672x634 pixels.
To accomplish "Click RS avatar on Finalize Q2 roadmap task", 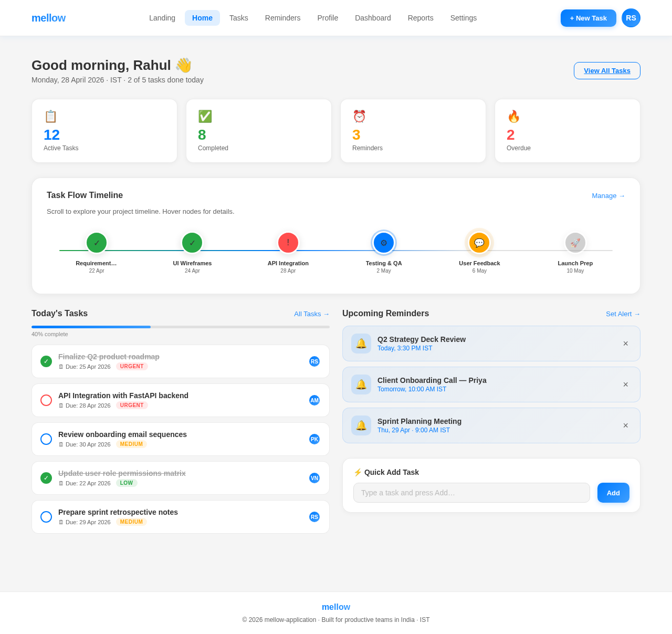I will pyautogui.click(x=314, y=361).
